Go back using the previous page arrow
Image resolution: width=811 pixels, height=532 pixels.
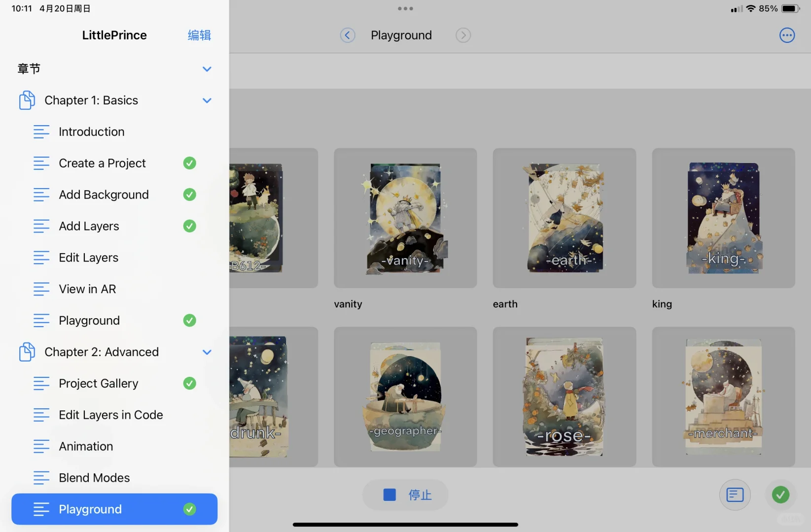(348, 35)
